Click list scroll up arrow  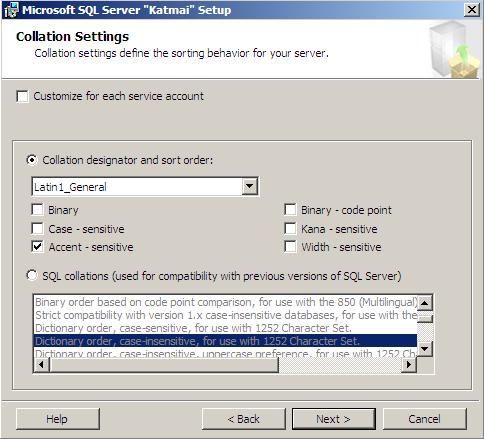425,303
